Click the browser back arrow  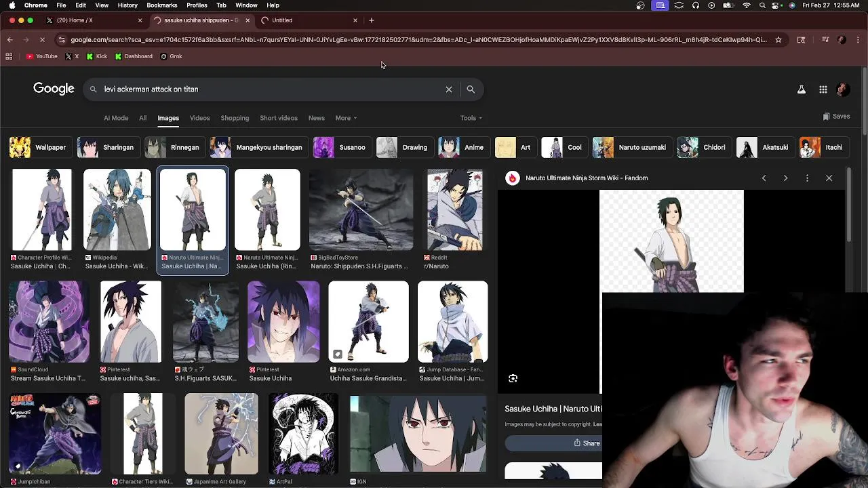tap(10, 40)
